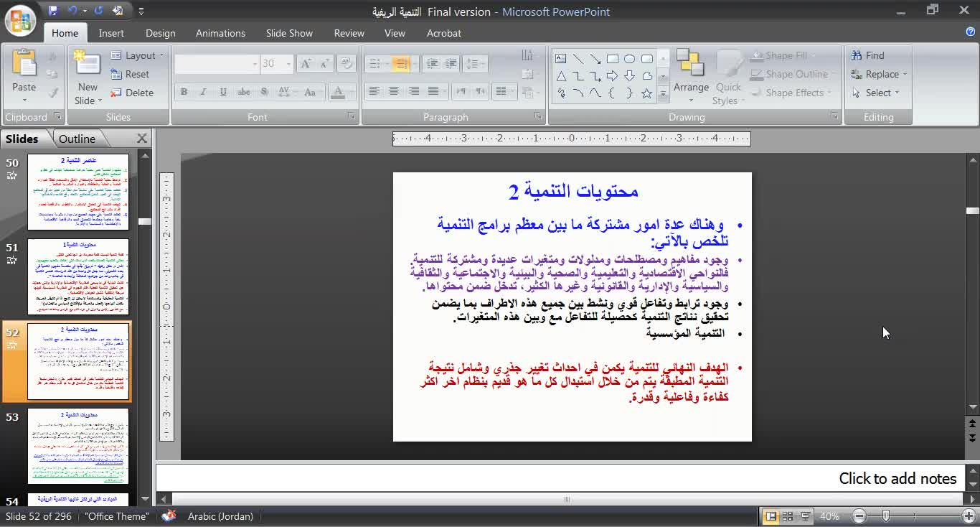Choose the rectangle shape
The height and width of the screenshot is (527, 980).
tap(612, 59)
